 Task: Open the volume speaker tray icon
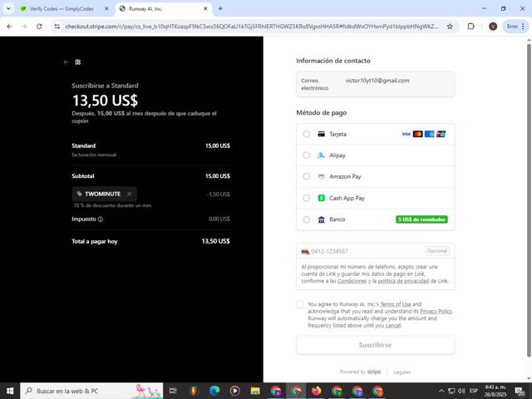click(x=461, y=391)
